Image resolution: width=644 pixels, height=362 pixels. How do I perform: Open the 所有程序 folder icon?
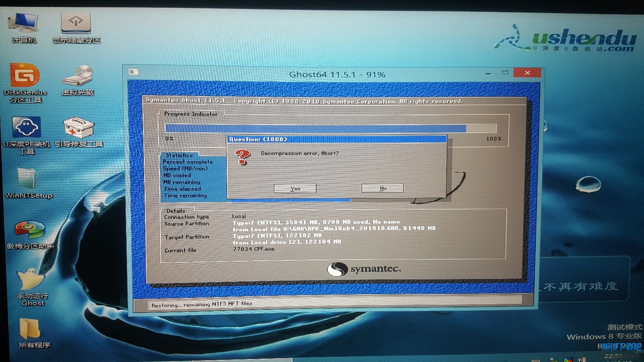(30, 329)
